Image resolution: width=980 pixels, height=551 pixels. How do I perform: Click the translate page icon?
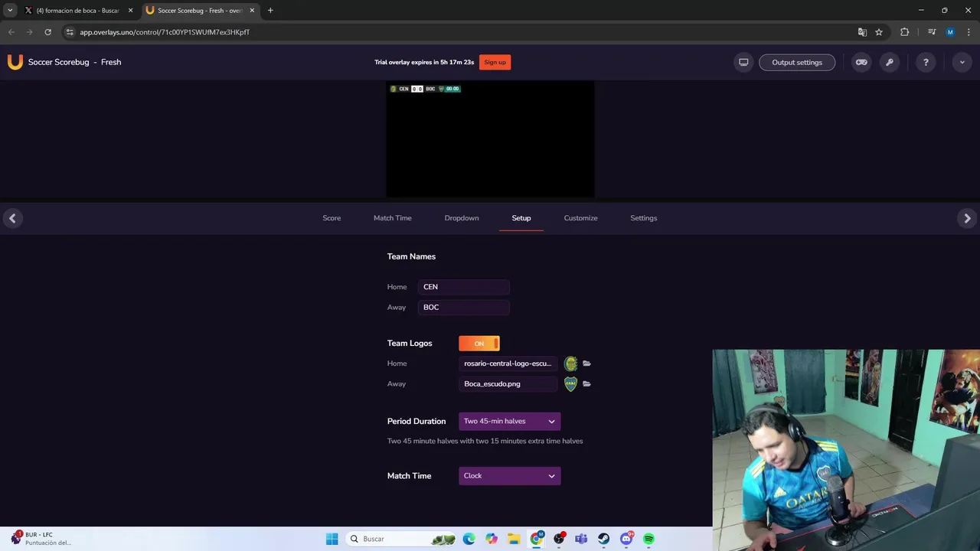point(862,32)
